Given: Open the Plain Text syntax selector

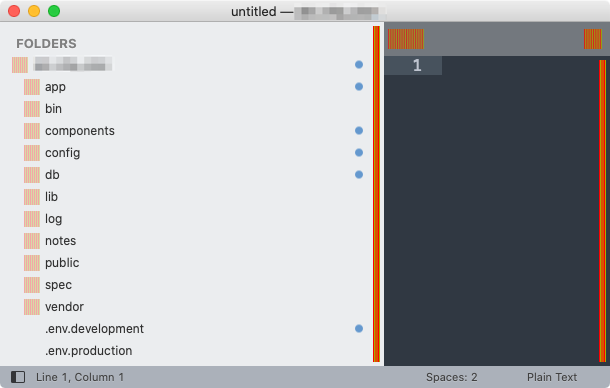Looking at the screenshot, I should tap(552, 377).
